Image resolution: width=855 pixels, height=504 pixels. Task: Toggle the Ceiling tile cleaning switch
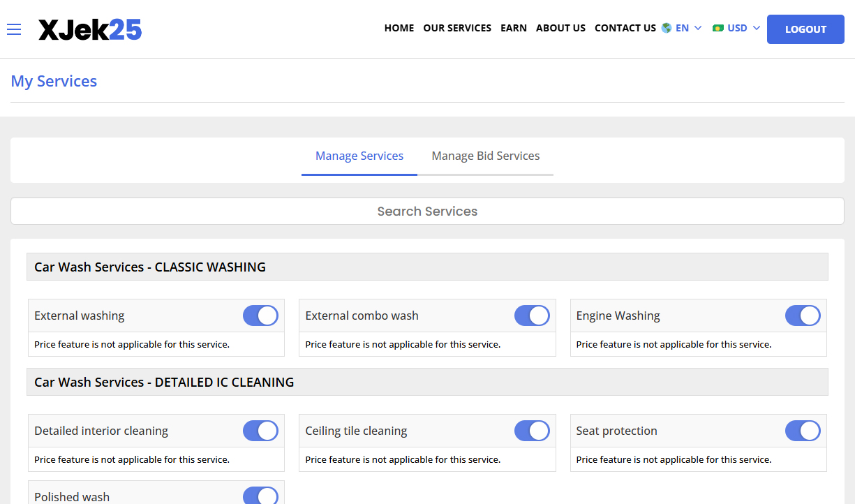532,430
